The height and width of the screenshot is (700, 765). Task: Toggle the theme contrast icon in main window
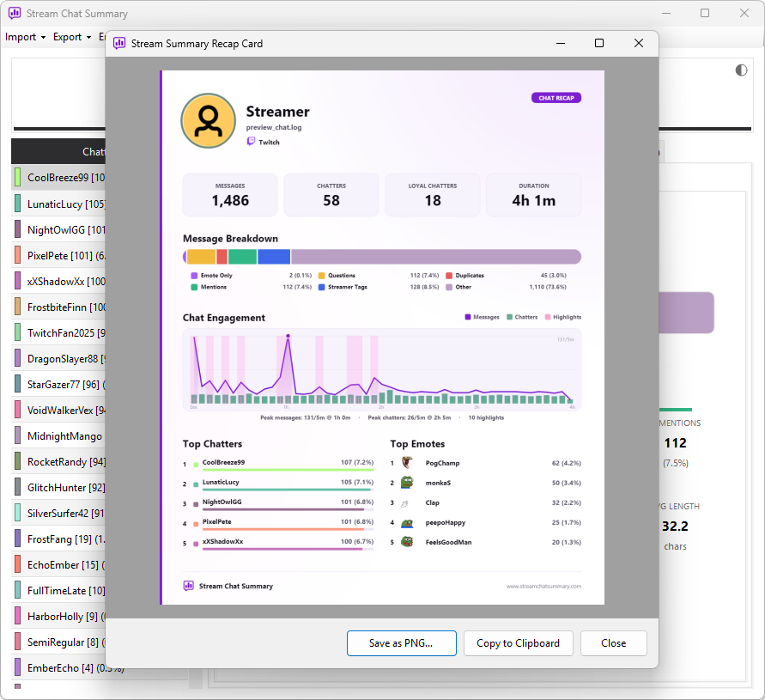[x=741, y=70]
